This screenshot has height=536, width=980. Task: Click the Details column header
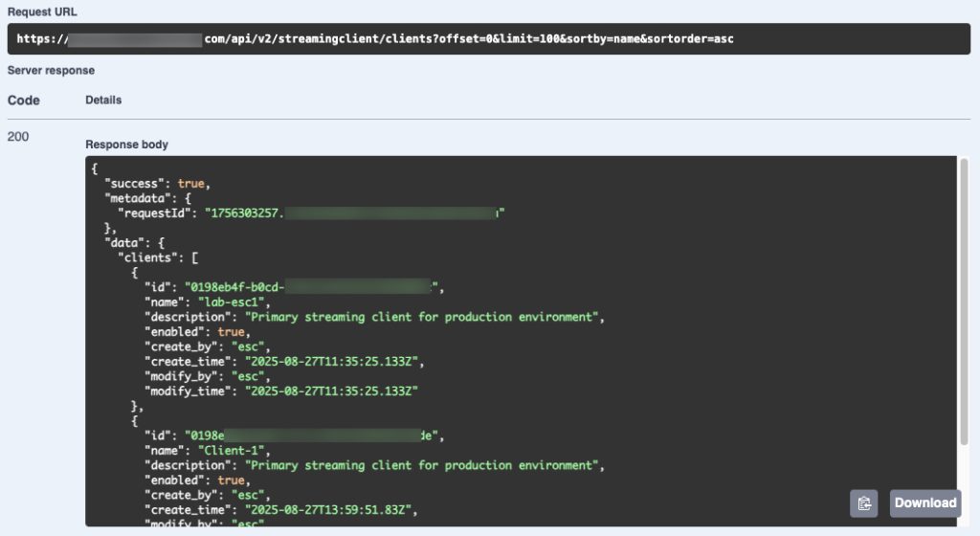coord(103,100)
